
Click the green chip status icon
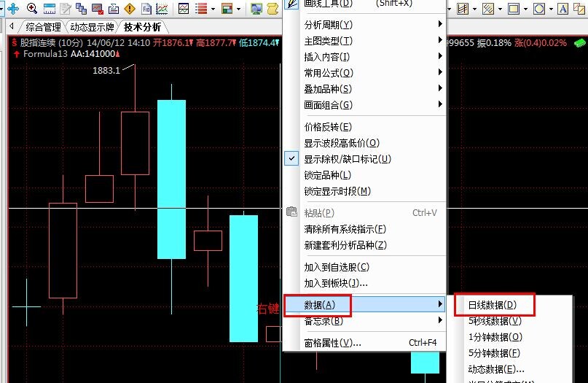[580, 43]
